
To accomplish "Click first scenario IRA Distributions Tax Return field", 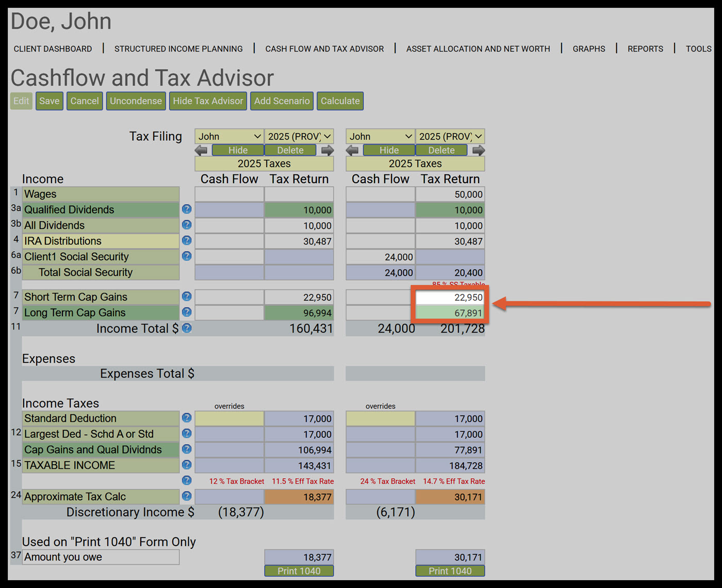I will pyautogui.click(x=299, y=241).
